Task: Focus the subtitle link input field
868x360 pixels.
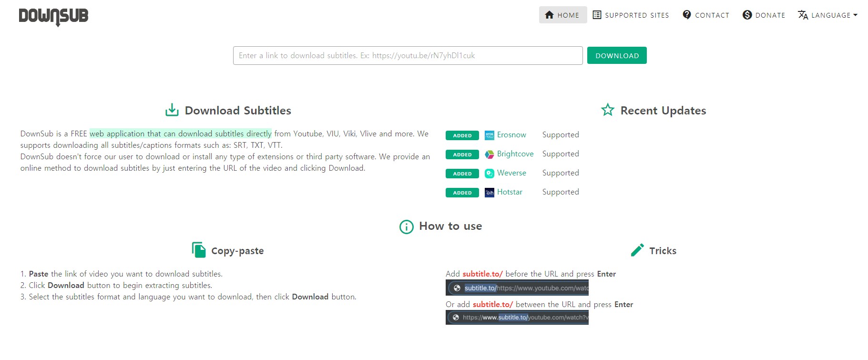Action: tap(408, 55)
